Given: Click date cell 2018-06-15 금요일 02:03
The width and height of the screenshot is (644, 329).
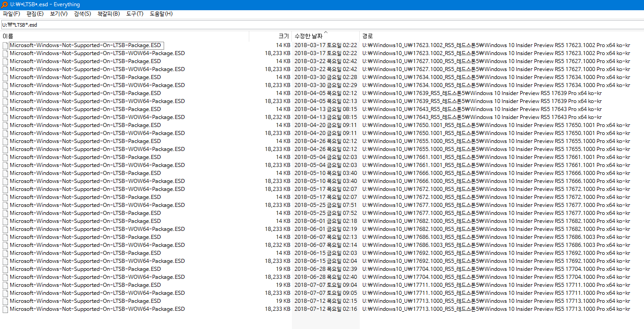Looking at the screenshot, I should pos(326,253).
